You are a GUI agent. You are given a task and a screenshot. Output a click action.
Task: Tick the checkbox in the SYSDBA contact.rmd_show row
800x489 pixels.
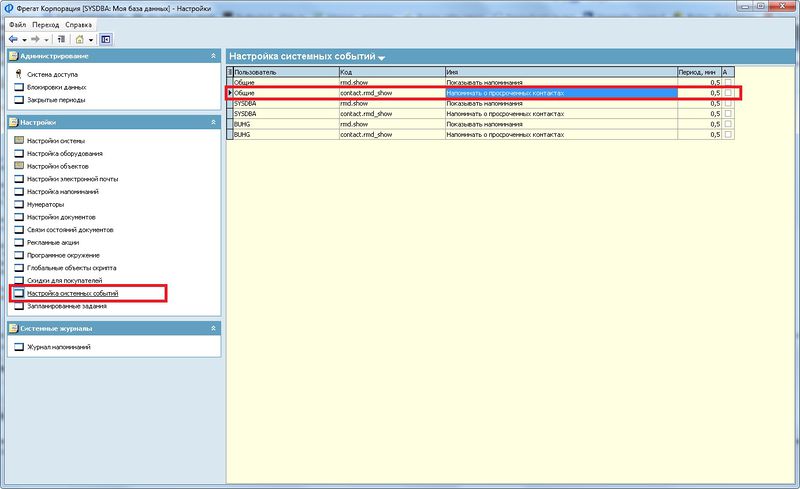coord(728,113)
